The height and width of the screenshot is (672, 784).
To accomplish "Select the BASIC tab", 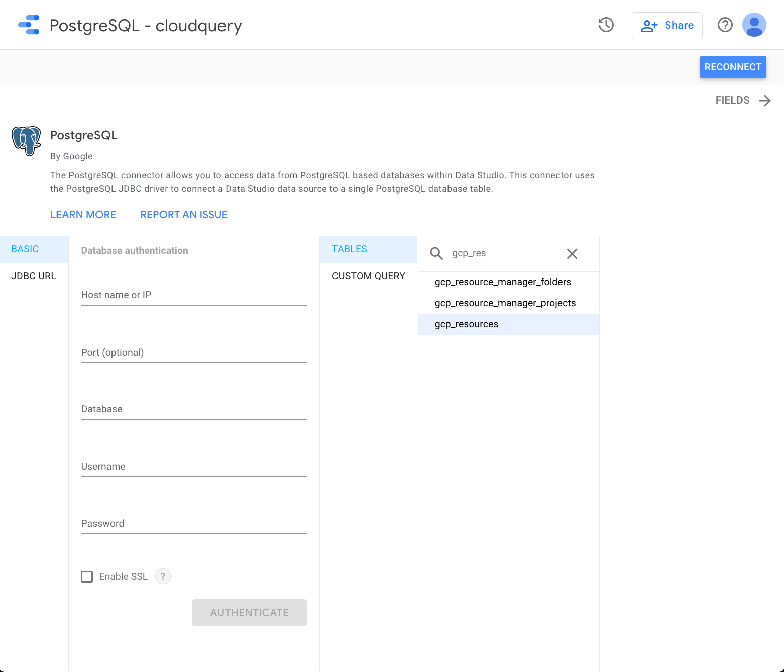I will (25, 249).
